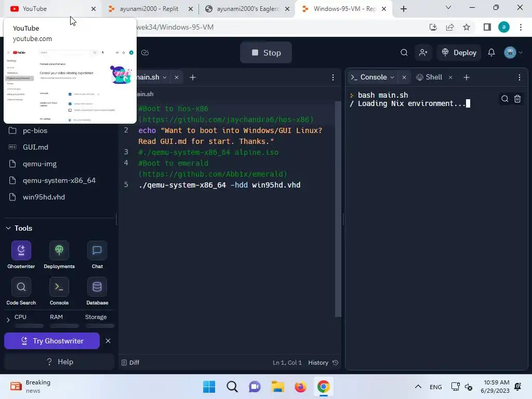Click the YouTube tab preview thumbnail
This screenshot has width=532, height=399.
(x=70, y=85)
